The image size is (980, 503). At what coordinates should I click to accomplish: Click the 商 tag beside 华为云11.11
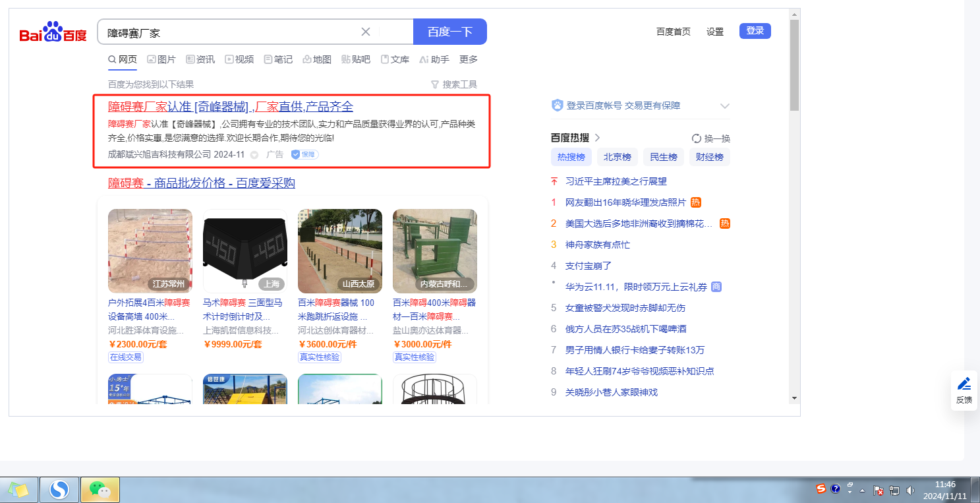pyautogui.click(x=716, y=287)
